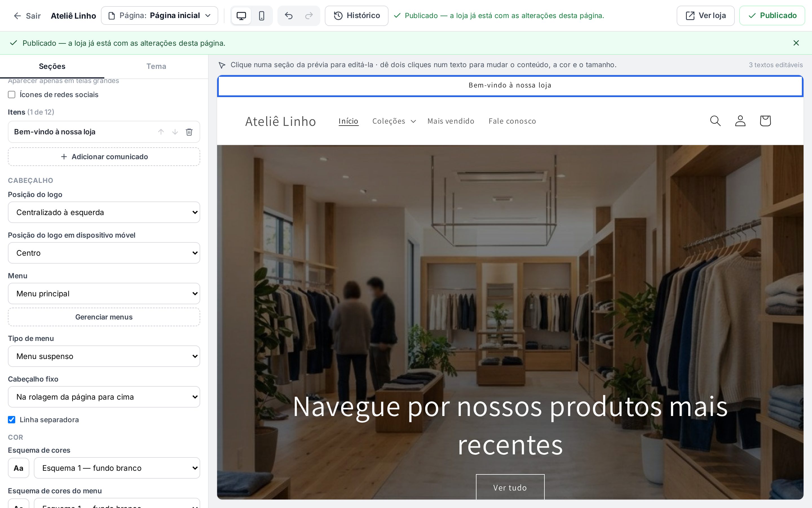
Task: Click the 'Ver loja' button
Action: [705, 16]
